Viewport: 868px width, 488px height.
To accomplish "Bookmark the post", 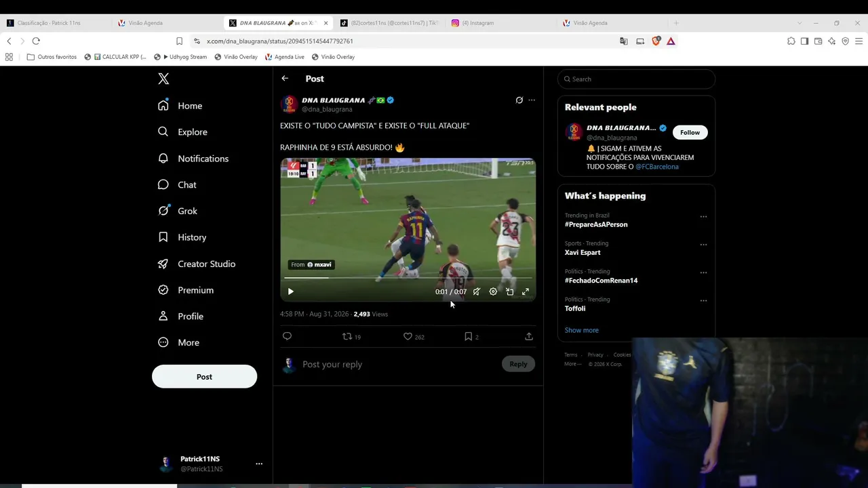I will pyautogui.click(x=471, y=336).
